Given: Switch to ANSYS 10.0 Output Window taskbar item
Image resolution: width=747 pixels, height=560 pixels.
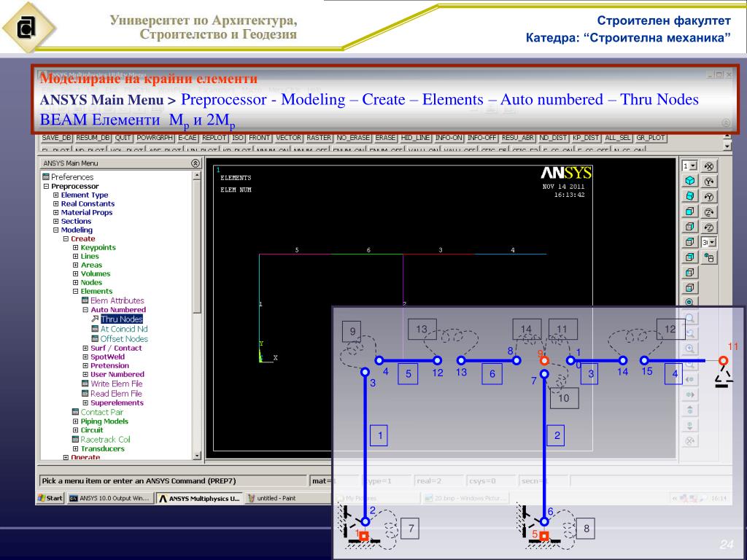Looking at the screenshot, I should pos(111,498).
